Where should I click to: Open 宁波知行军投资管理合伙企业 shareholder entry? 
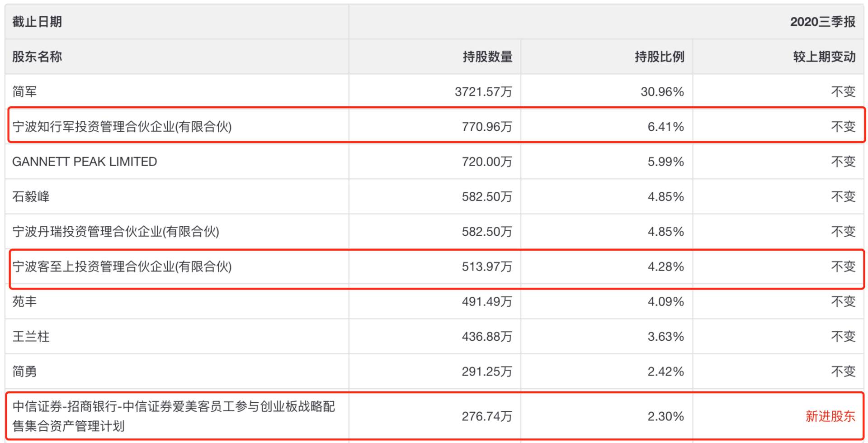(x=122, y=127)
